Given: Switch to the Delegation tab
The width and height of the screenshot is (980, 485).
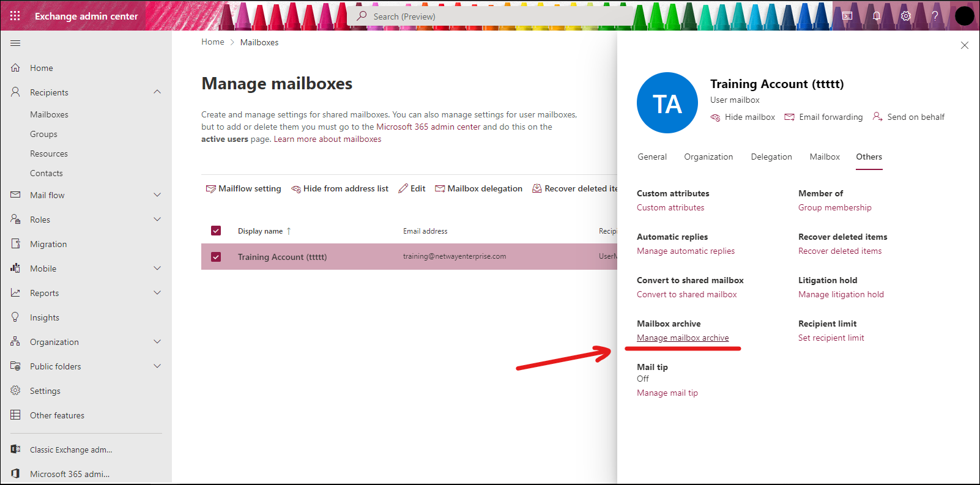Looking at the screenshot, I should click(771, 157).
